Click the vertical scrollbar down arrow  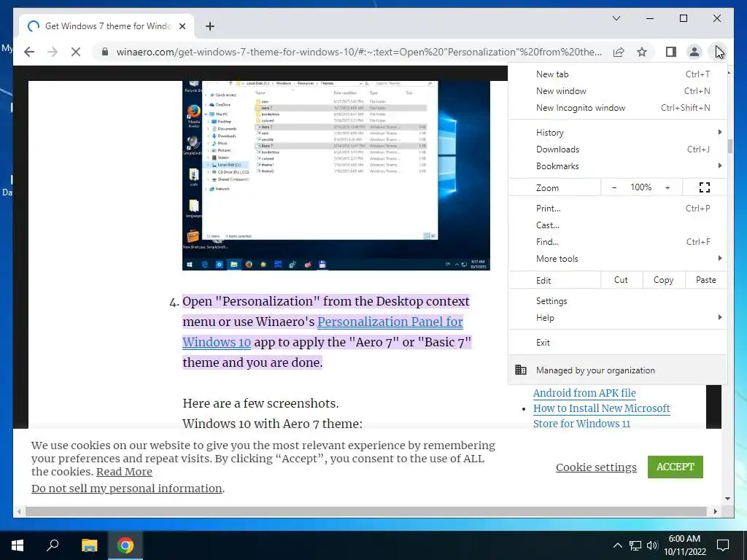pyautogui.click(x=727, y=499)
